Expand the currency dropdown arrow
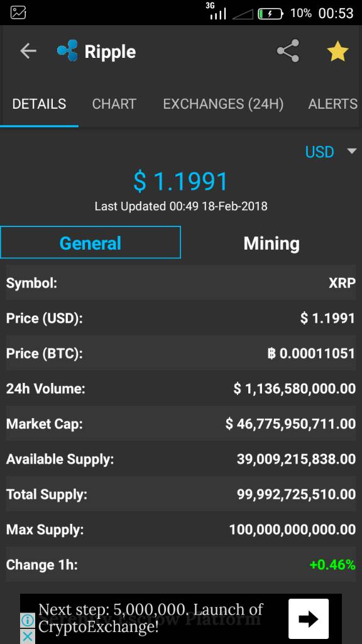Screen dimensions: 362x644 (x=352, y=152)
